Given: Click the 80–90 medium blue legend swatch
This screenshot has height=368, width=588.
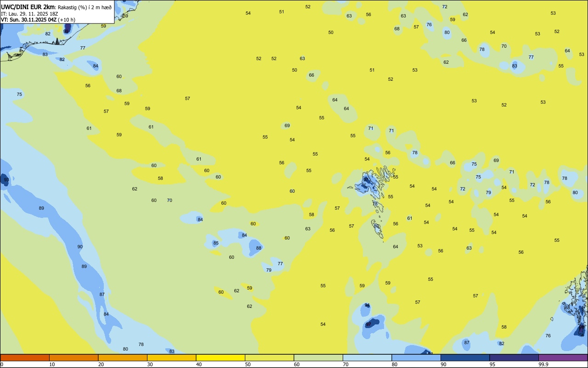Looking at the screenshot, I should 416,357.
